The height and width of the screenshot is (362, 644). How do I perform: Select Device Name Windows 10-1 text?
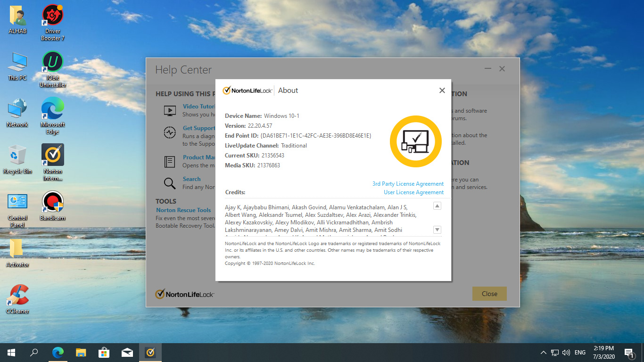(262, 116)
